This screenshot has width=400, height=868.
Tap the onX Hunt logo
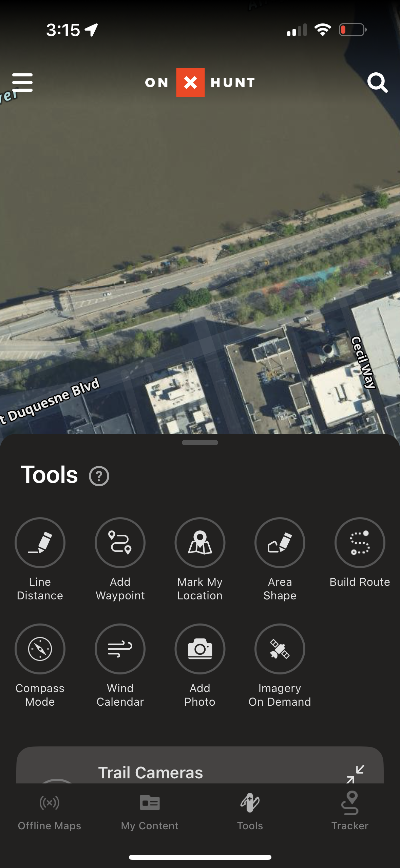(200, 83)
